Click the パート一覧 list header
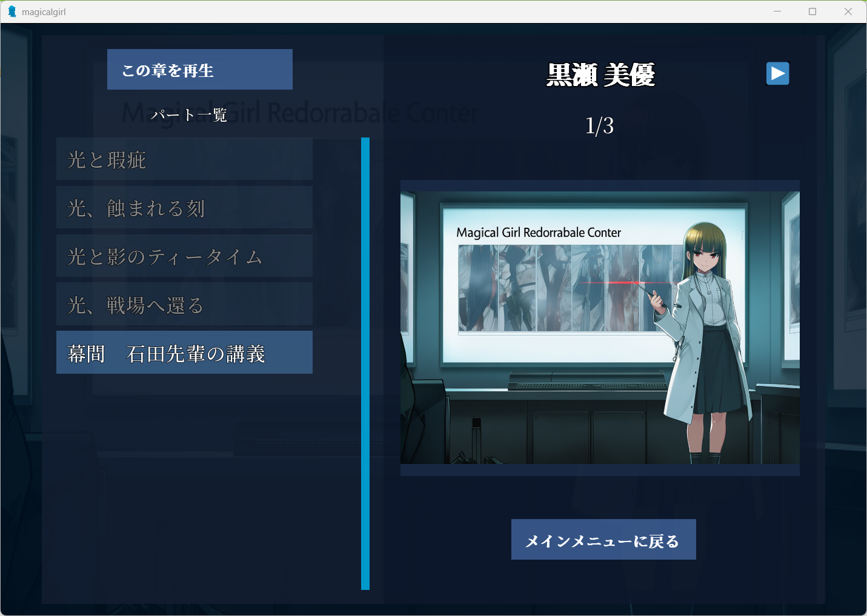867x616 pixels. coord(189,114)
